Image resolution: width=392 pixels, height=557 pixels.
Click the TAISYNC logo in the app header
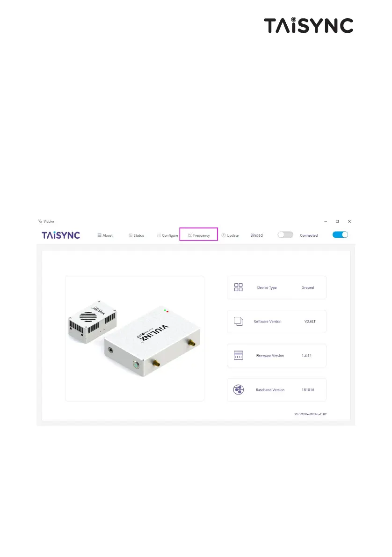click(x=61, y=235)
